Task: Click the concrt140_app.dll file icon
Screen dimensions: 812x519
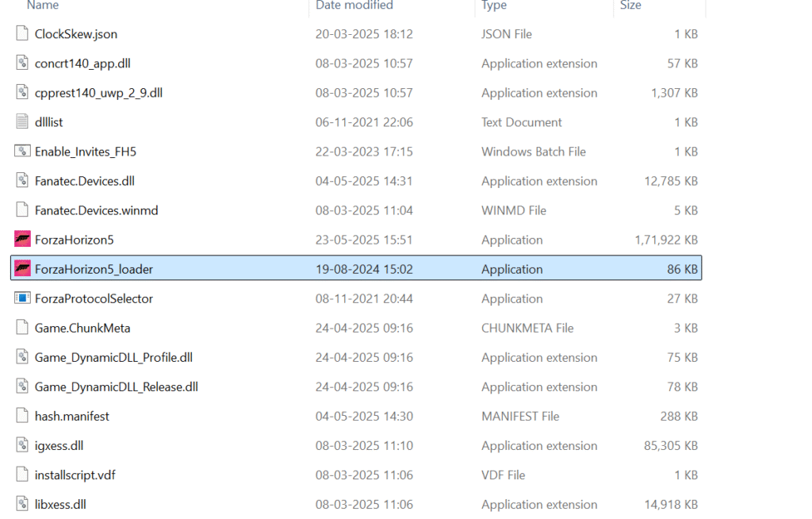Action: click(x=21, y=63)
